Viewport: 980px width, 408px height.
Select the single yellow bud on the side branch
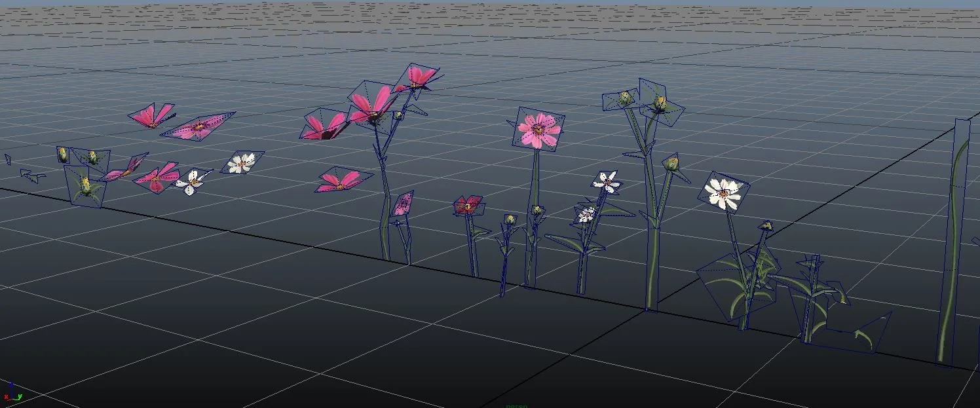[671, 163]
